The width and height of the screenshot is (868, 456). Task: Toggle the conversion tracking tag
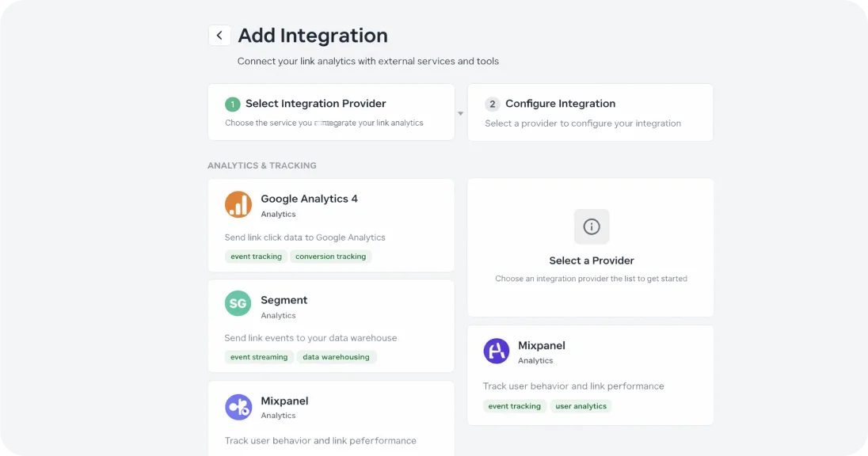(330, 256)
